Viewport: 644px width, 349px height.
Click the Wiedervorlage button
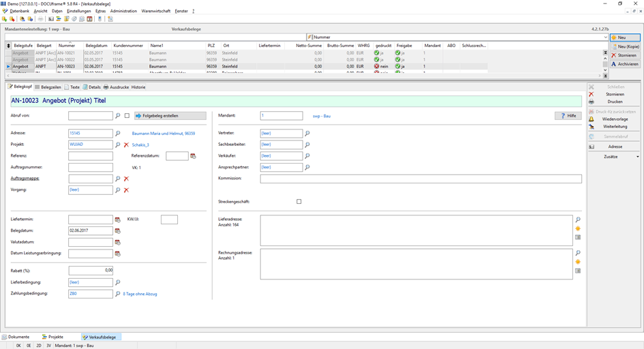(x=615, y=119)
